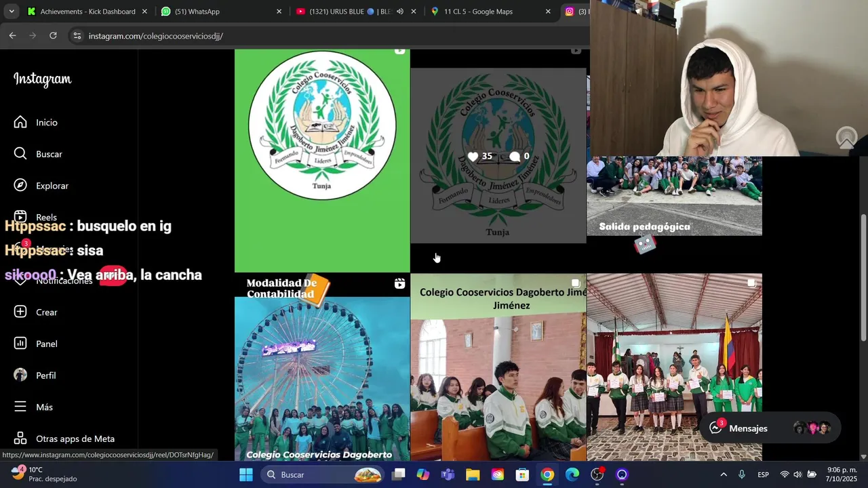This screenshot has width=868, height=488.
Task: Switch to the Instagram browser tab
Action: pos(575,12)
